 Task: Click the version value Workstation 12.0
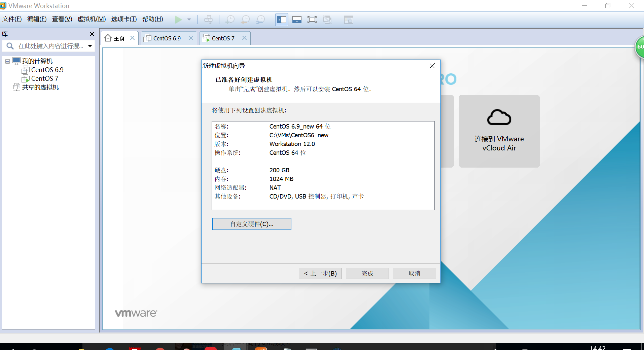(x=292, y=144)
